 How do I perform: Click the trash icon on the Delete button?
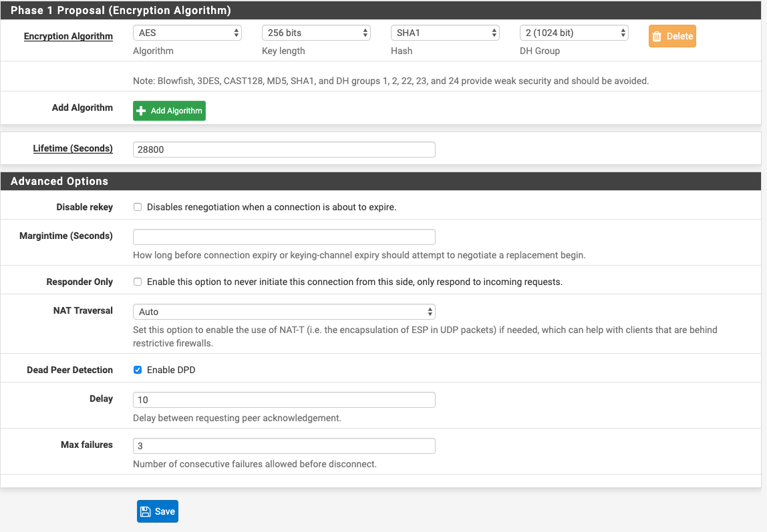657,37
